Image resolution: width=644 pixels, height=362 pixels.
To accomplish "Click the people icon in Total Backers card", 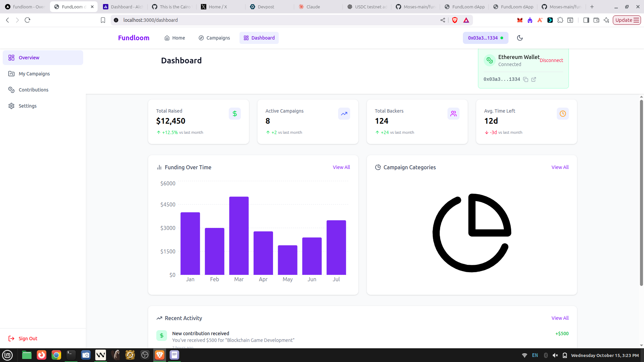I will click(x=453, y=114).
